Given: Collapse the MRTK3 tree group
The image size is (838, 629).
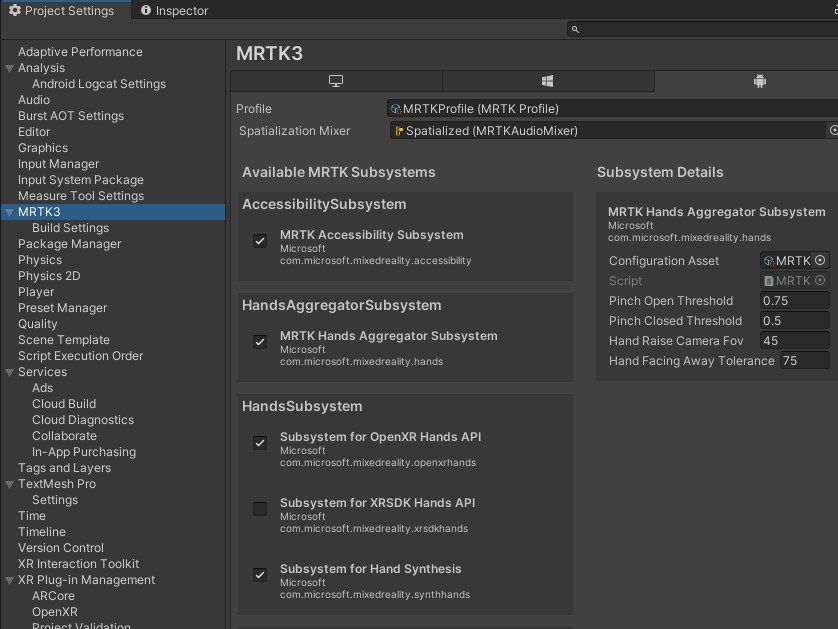Looking at the screenshot, I should tap(9, 212).
